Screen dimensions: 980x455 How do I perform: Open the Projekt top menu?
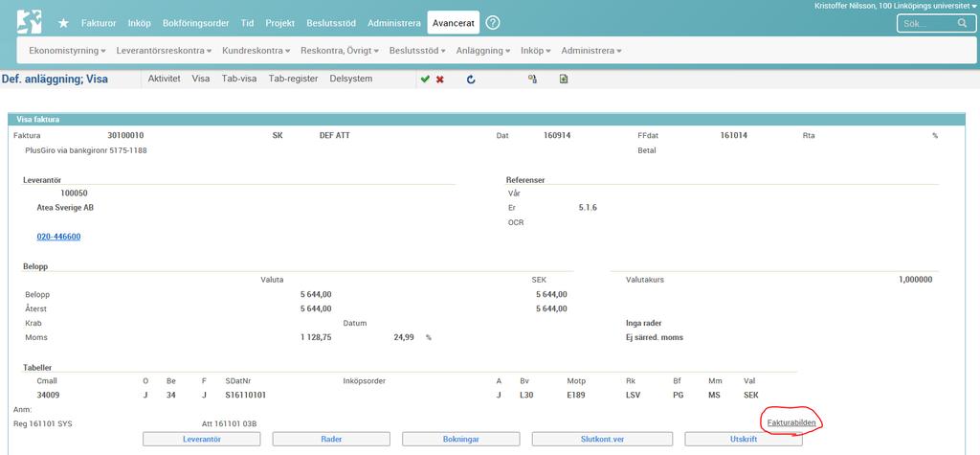(x=280, y=23)
